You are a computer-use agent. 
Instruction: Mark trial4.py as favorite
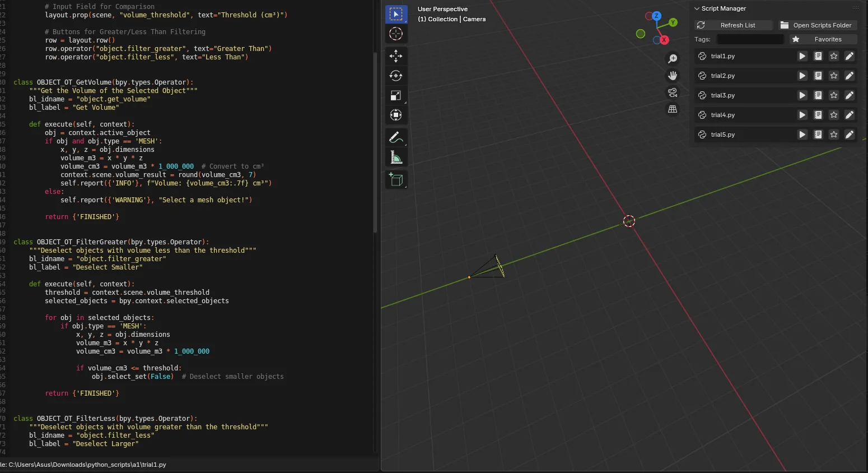834,115
